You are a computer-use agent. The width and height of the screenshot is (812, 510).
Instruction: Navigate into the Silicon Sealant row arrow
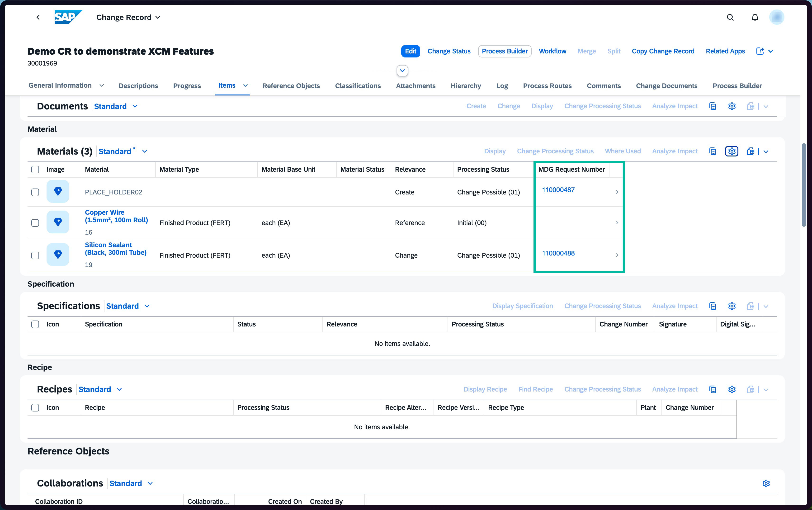click(x=617, y=255)
